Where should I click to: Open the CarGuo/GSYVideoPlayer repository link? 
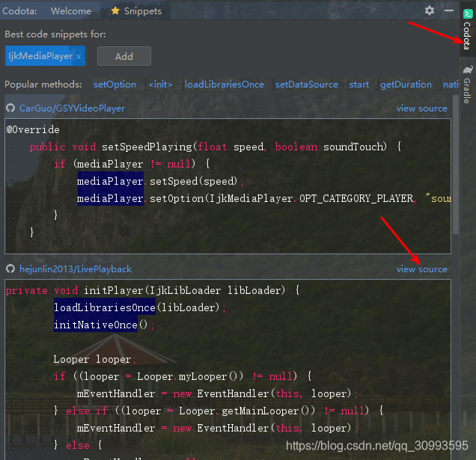72,108
